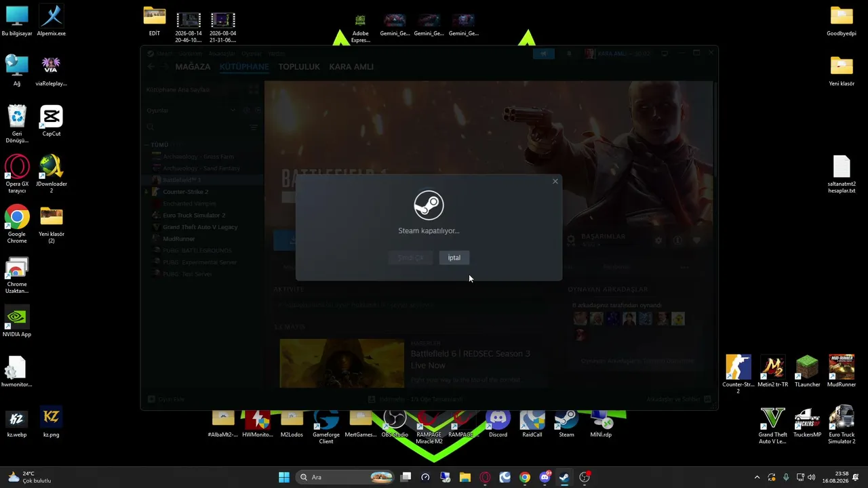Launch CapCut from the desktop
868x488 pixels.
pyautogui.click(x=52, y=121)
